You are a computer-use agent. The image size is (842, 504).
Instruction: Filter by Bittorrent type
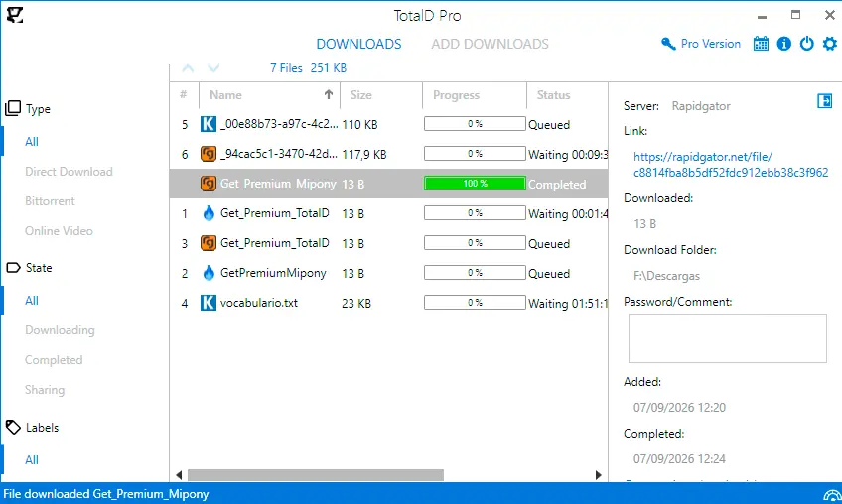coord(50,201)
